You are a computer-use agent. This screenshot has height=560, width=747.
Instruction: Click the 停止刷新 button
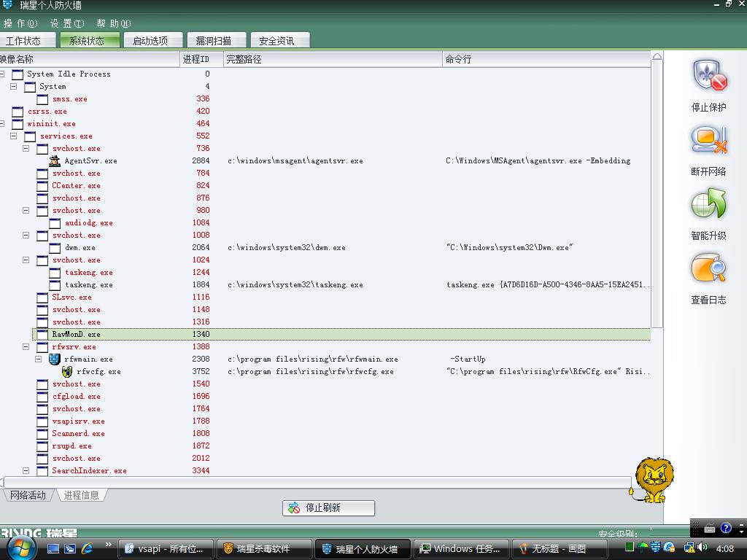click(x=329, y=507)
